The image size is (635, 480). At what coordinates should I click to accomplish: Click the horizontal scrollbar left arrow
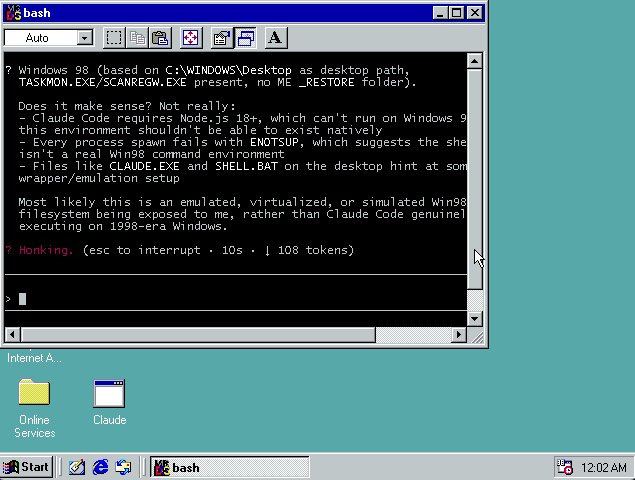click(13, 335)
